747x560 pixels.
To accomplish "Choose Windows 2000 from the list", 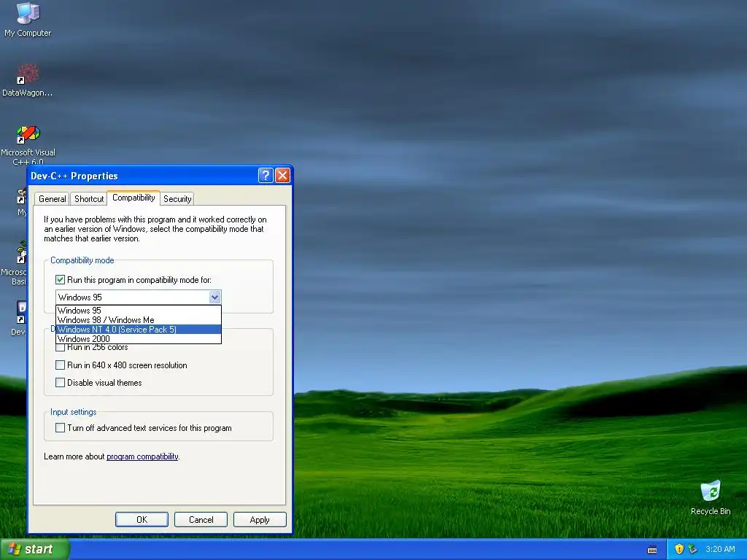I will 139,339.
